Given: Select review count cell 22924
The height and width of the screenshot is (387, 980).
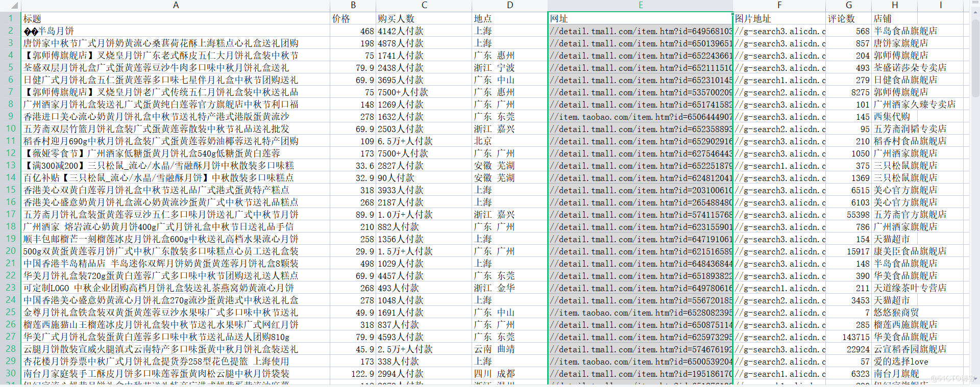Looking at the screenshot, I should pyautogui.click(x=848, y=349).
